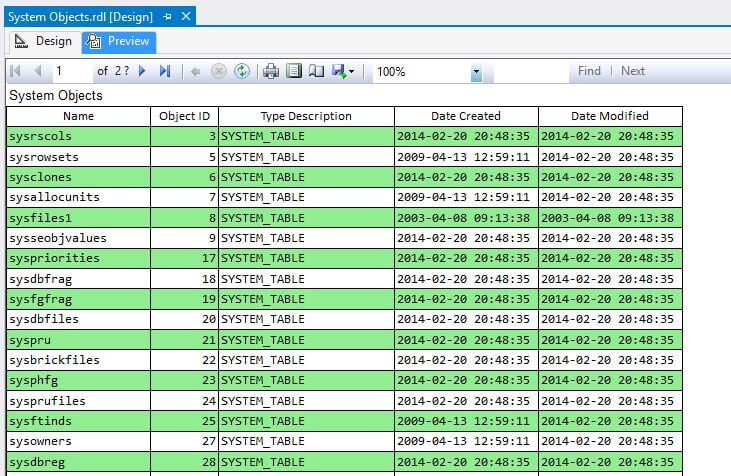Switch to the Preview tab
The image size is (731, 476).
pyautogui.click(x=119, y=42)
